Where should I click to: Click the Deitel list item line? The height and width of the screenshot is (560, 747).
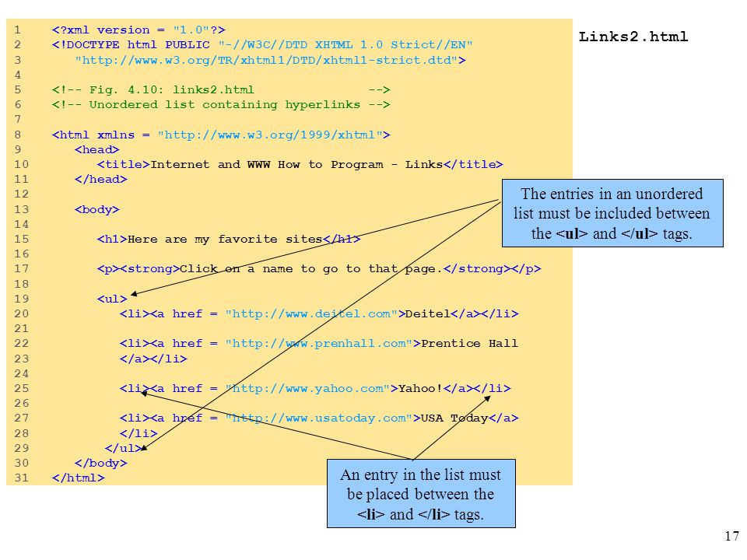coord(319,313)
